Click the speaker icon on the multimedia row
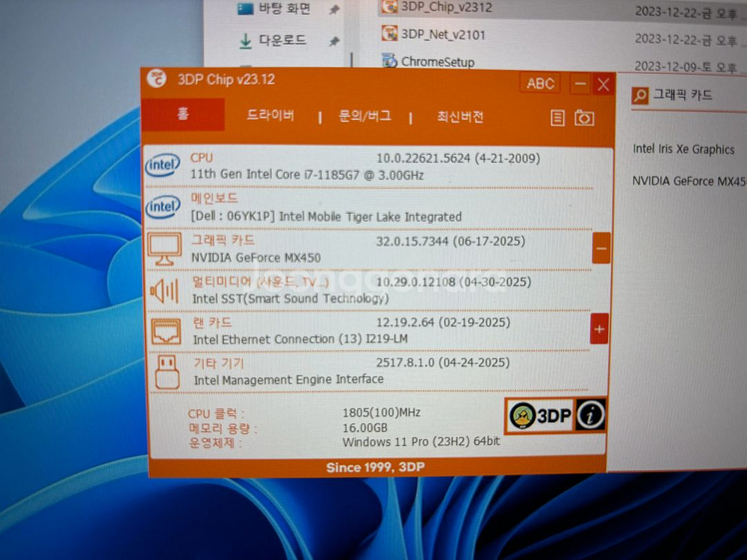 [x=164, y=289]
